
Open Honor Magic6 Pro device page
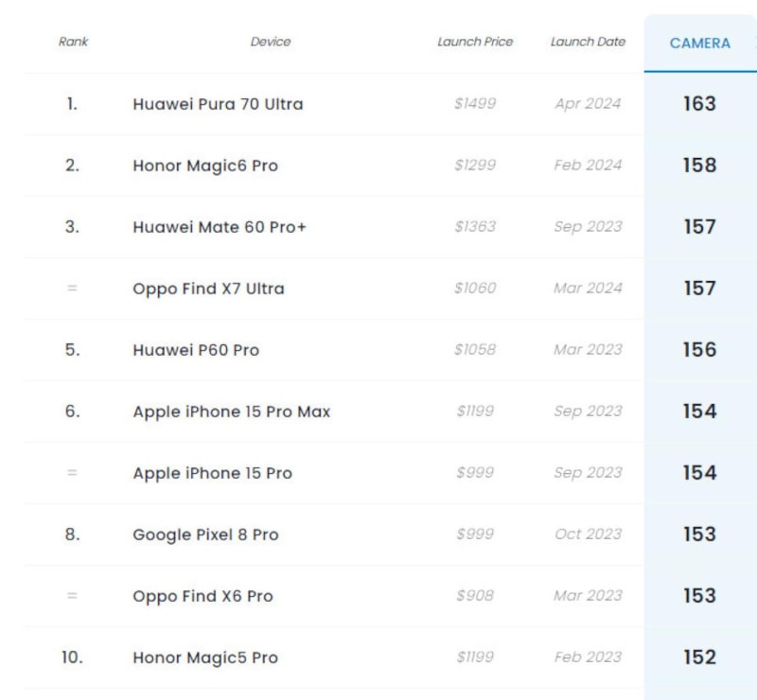click(x=205, y=166)
